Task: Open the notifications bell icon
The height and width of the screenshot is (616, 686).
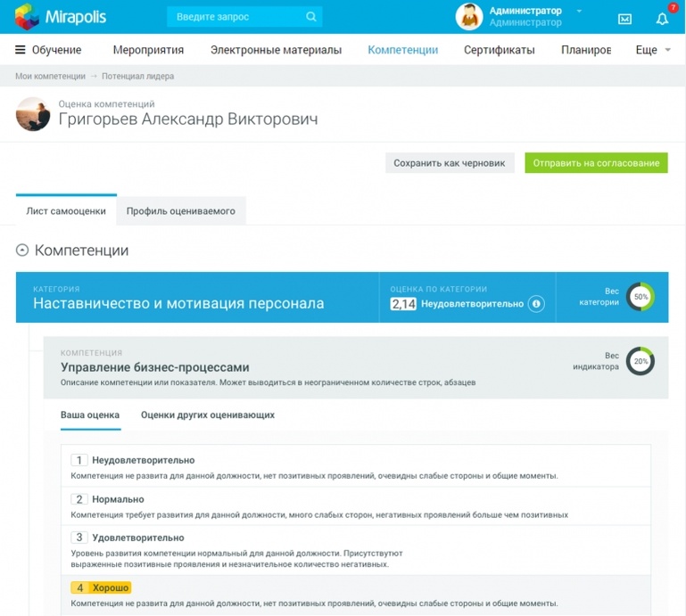Action: [662, 19]
